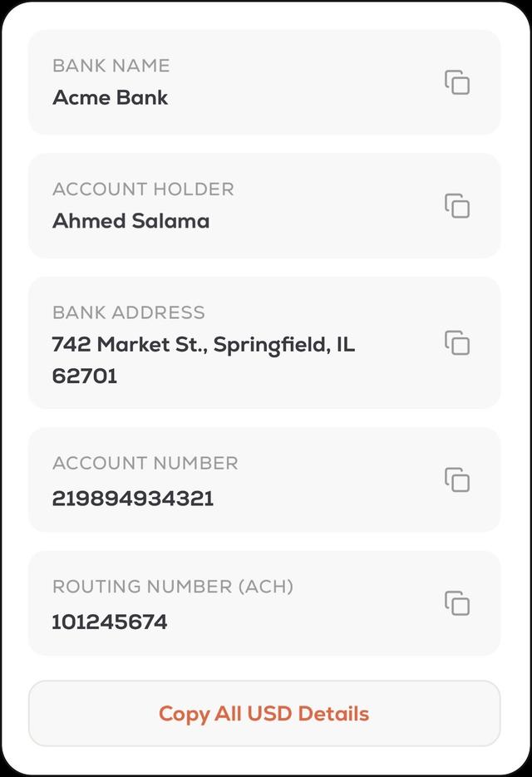Image resolution: width=532 pixels, height=777 pixels.
Task: Click the copy icon beside 219894934321
Action: coord(458,479)
